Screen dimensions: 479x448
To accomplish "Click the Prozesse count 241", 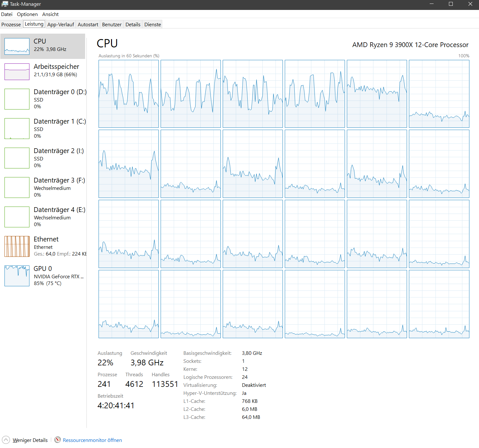I will (x=104, y=384).
